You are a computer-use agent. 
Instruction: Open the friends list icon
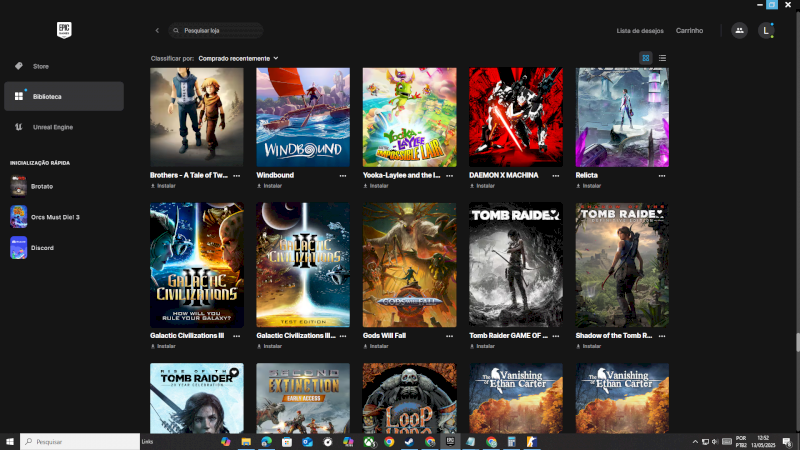tap(739, 31)
